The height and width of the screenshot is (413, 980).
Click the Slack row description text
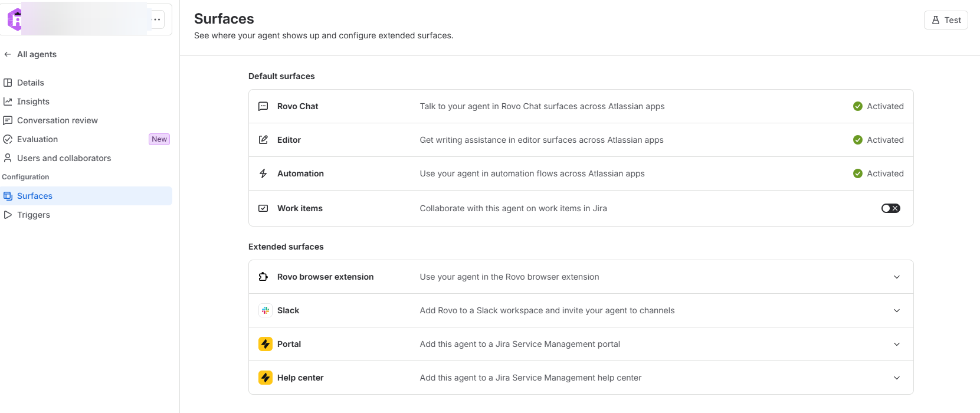pos(547,310)
